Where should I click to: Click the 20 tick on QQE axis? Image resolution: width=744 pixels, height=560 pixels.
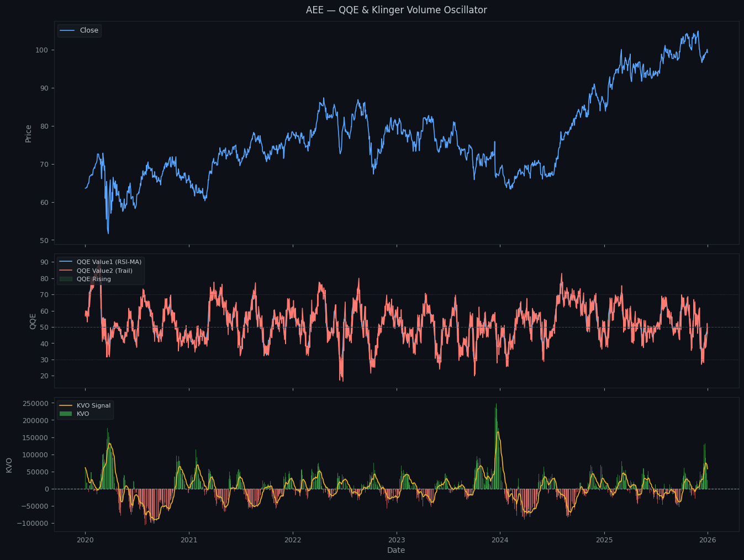(45, 376)
